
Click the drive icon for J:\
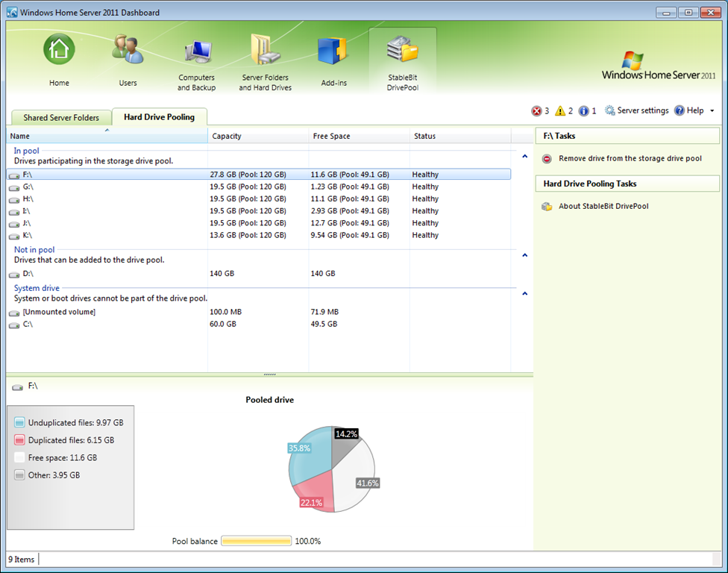[x=14, y=224]
